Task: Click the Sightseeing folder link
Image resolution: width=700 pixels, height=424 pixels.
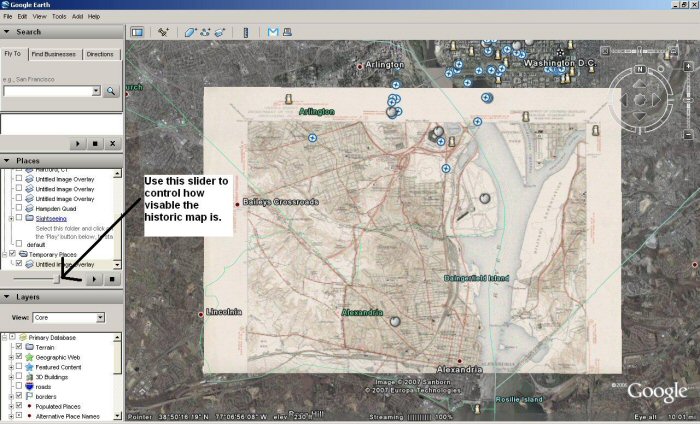Action: point(51,218)
